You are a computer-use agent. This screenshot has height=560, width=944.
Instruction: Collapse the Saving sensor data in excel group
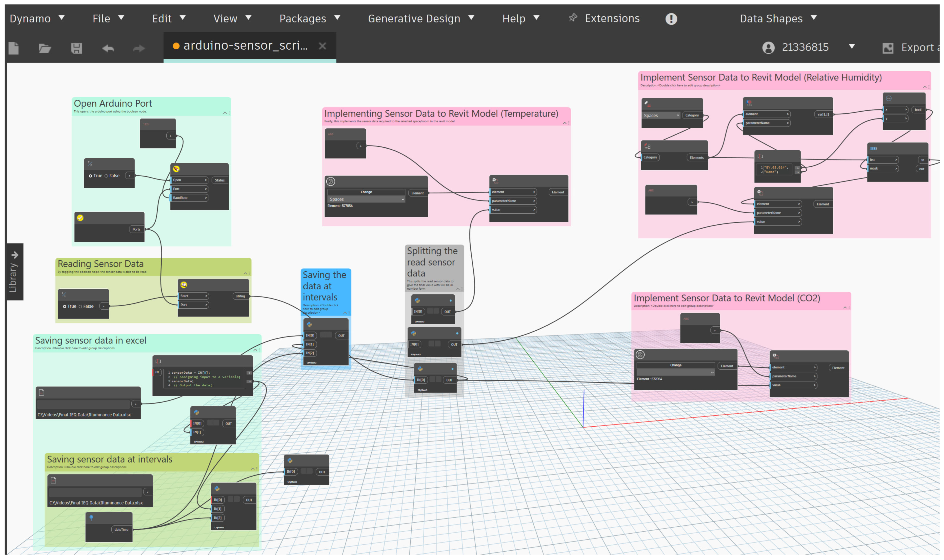255,350
